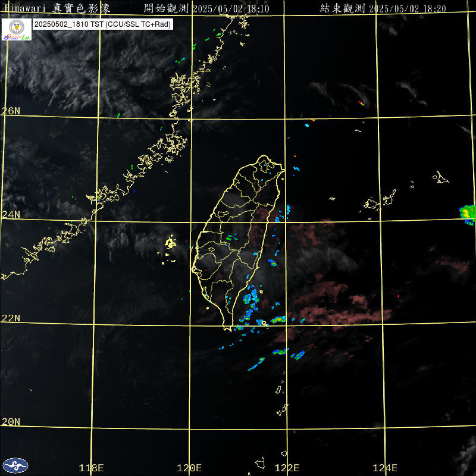This screenshot has width=476, height=476.
Task: Click the '120E' longitude label
Action: [x=189, y=468]
